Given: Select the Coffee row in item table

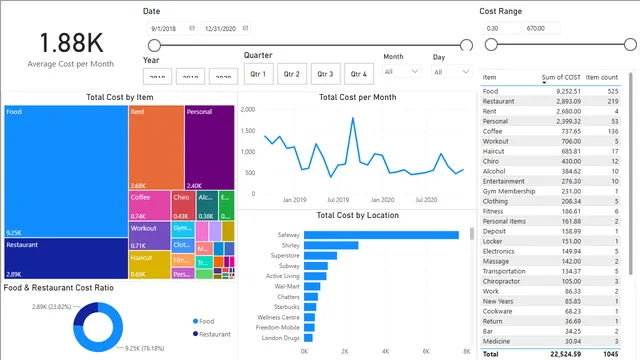Looking at the screenshot, I should pyautogui.click(x=551, y=131).
